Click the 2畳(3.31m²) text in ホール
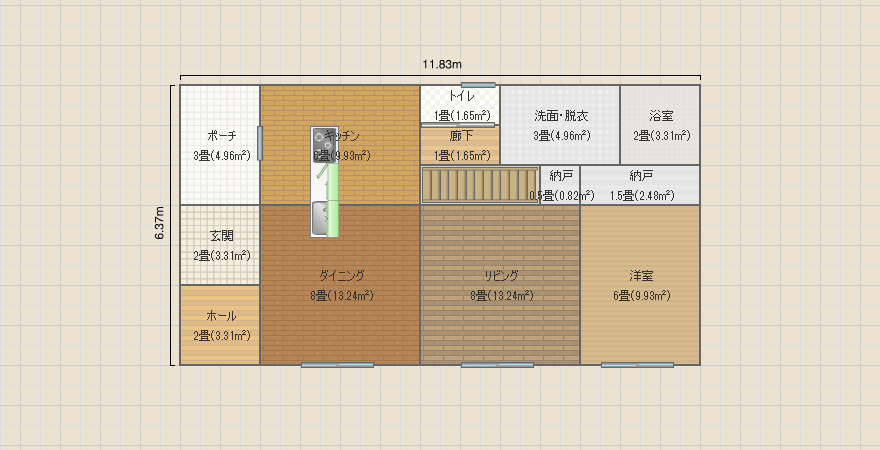The width and height of the screenshot is (880, 450). coord(222,336)
